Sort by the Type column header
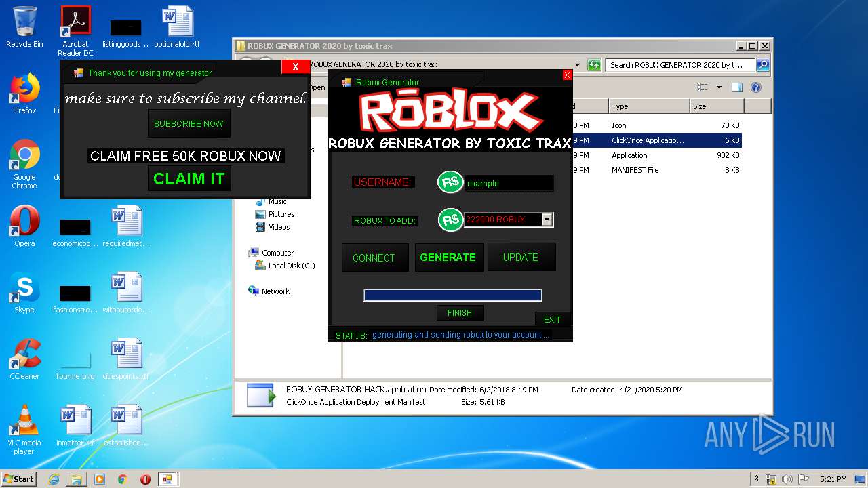This screenshot has width=868, height=488. [x=648, y=106]
